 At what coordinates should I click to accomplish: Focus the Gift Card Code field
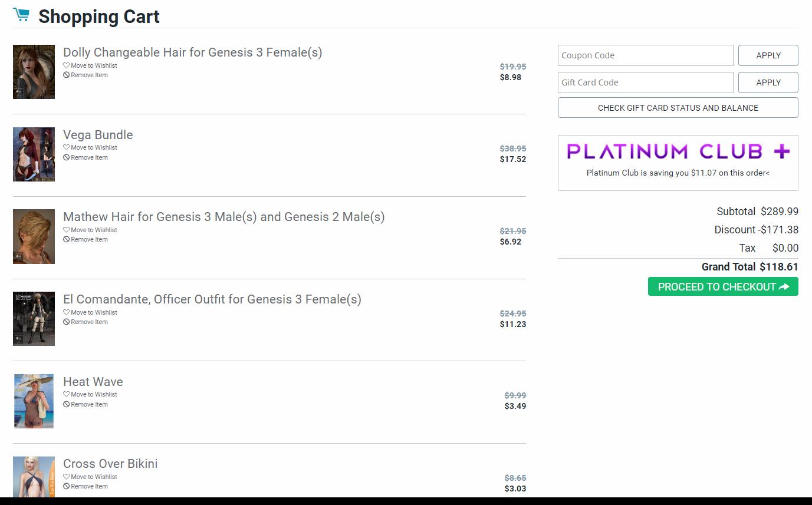(645, 82)
